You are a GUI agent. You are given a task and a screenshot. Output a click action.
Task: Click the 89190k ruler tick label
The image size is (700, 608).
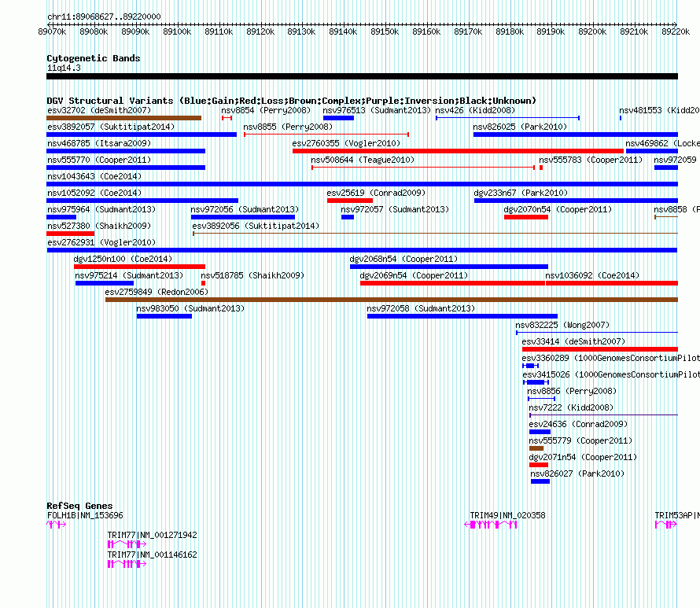tap(551, 31)
